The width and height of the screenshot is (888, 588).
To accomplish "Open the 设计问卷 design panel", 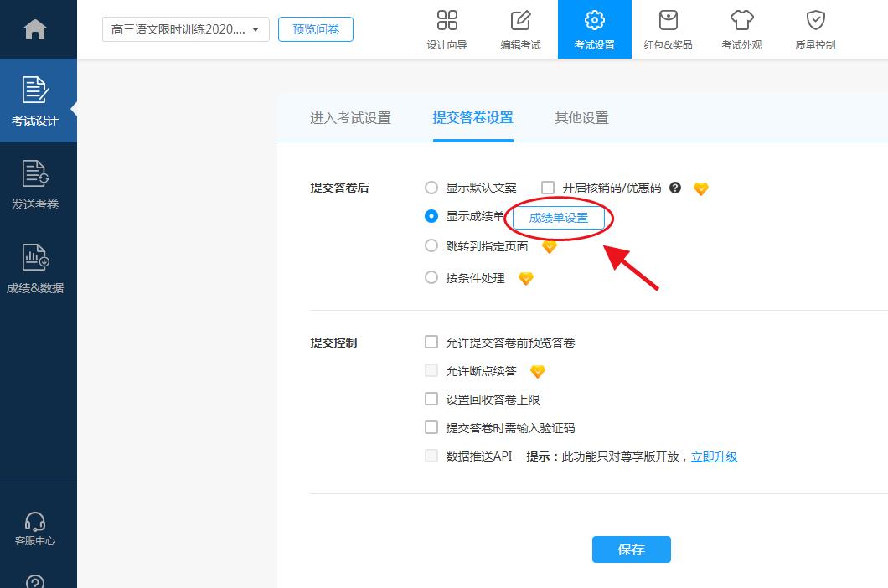I will tap(447, 29).
